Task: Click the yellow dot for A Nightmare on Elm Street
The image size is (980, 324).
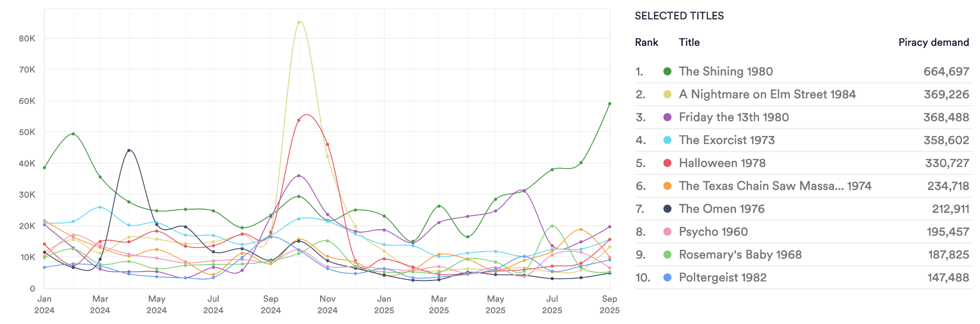Action: pos(667,94)
